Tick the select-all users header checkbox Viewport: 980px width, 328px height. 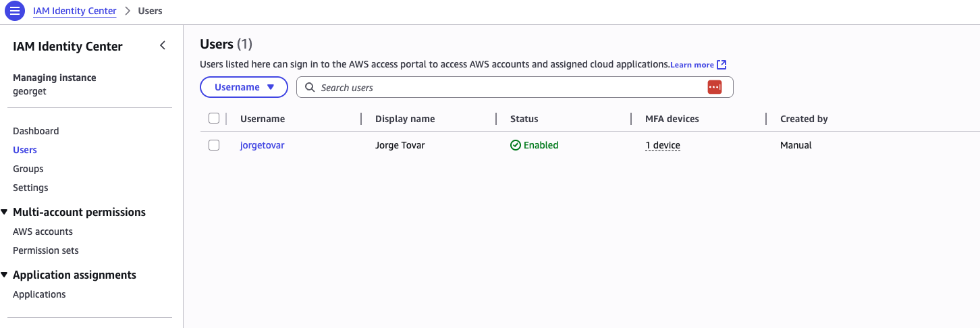(x=214, y=118)
